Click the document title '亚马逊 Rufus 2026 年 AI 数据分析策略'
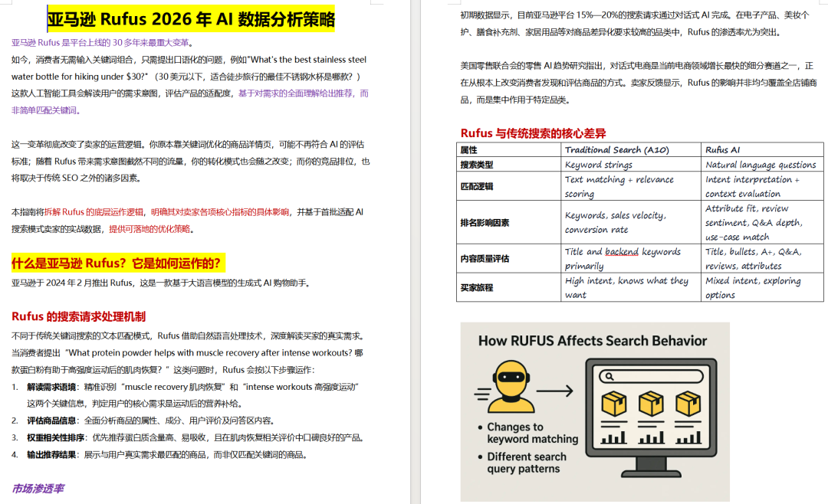The width and height of the screenshot is (828, 504). (191, 18)
